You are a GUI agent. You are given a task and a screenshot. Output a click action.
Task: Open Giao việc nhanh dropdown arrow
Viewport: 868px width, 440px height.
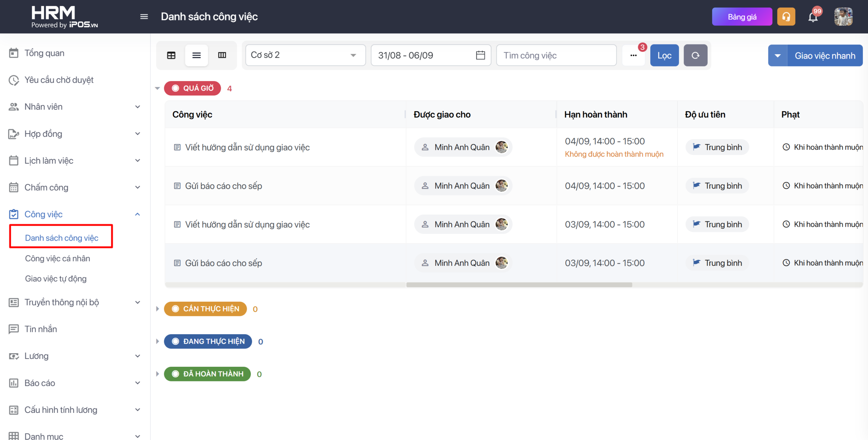778,56
